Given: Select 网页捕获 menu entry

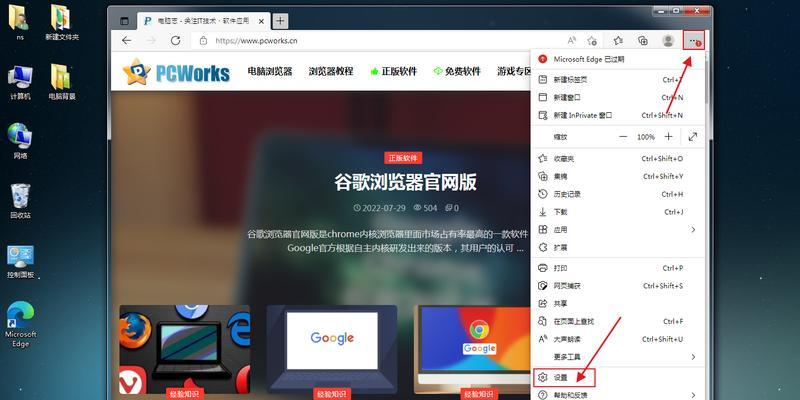Looking at the screenshot, I should (x=617, y=286).
